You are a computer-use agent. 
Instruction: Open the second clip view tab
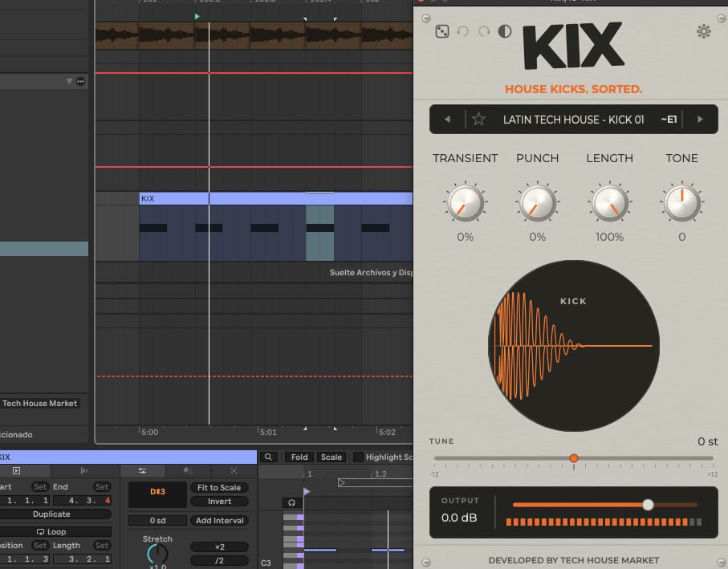(84, 470)
